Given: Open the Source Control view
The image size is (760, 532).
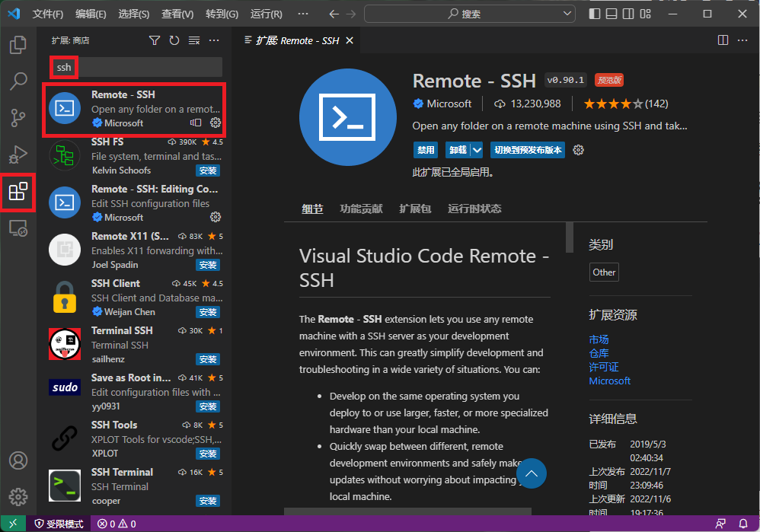Looking at the screenshot, I should tap(18, 117).
